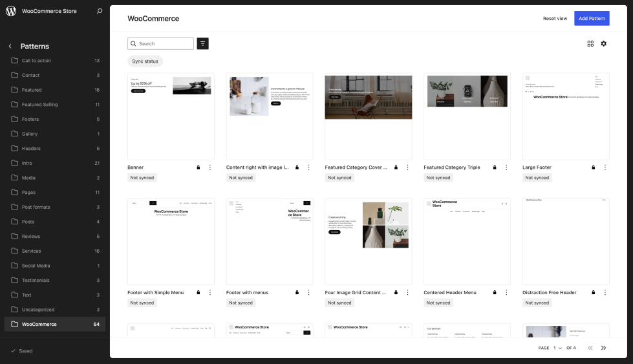633x364 pixels.
Task: Click the Centered Header Menu title
Action: tap(450, 292)
